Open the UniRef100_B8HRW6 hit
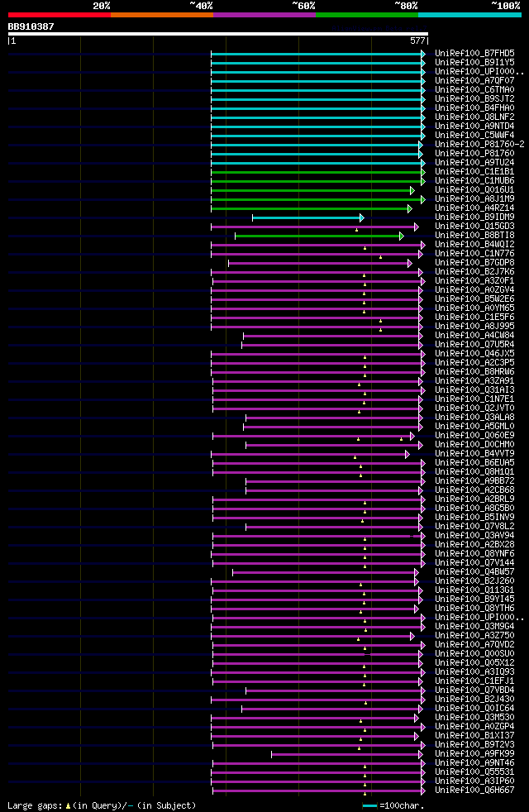The height and width of the screenshot is (812, 529). 474,372
